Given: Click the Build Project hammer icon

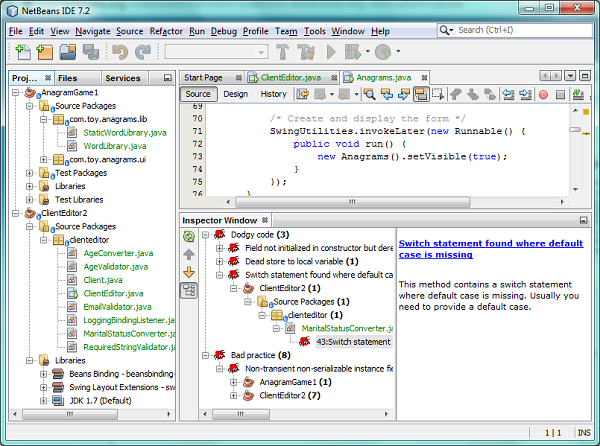Looking at the screenshot, I should (x=283, y=52).
